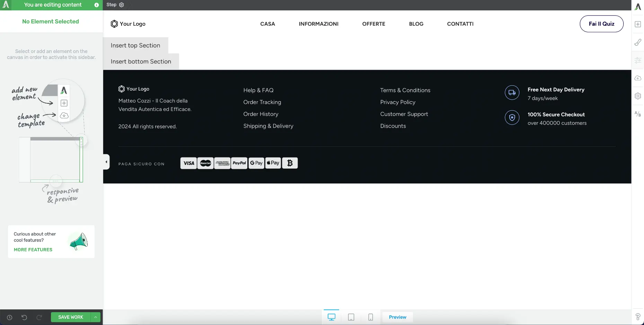This screenshot has height=325, width=644.
Task: Click the Apple Pay payment icon
Action: click(x=273, y=163)
